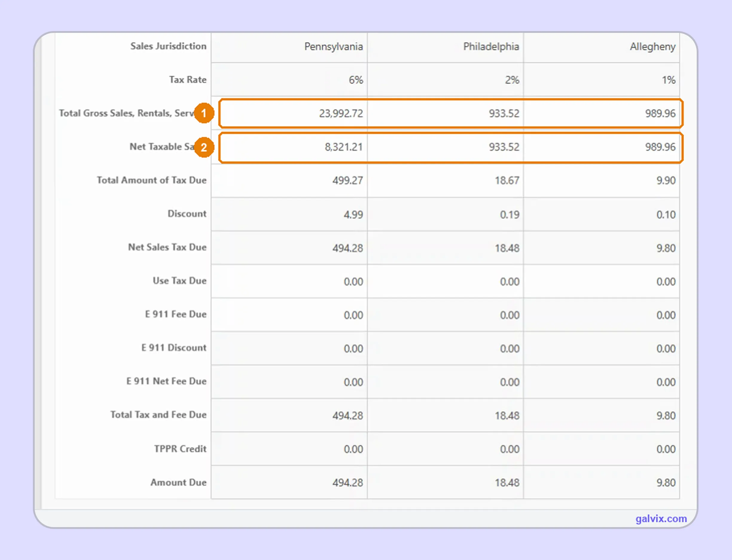
Task: Select the 6% tax rate cell
Action: 289,80
